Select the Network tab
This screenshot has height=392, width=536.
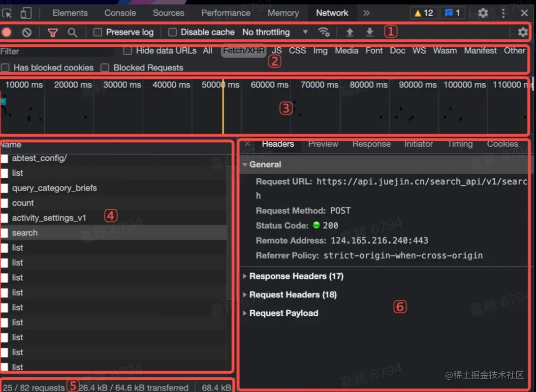tap(332, 13)
